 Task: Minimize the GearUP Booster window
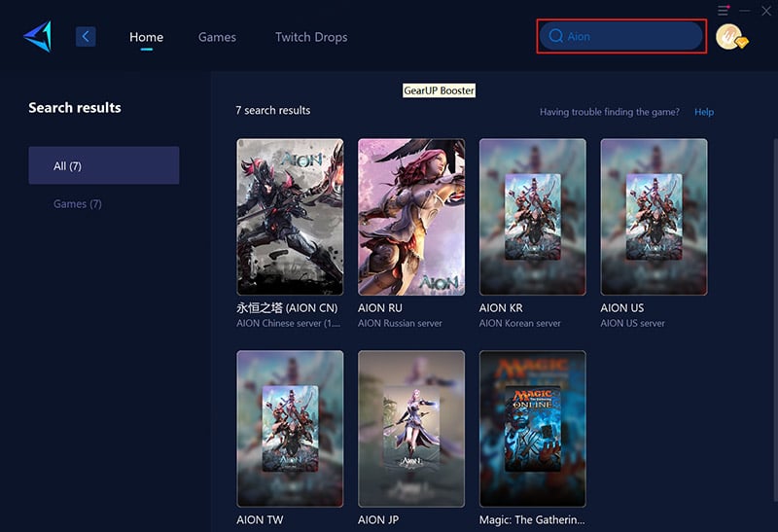(745, 11)
